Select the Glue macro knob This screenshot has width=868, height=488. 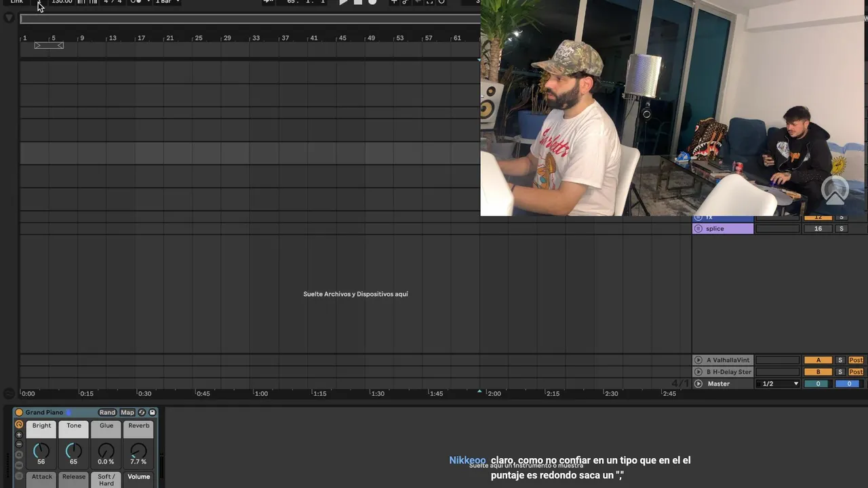[x=106, y=450]
